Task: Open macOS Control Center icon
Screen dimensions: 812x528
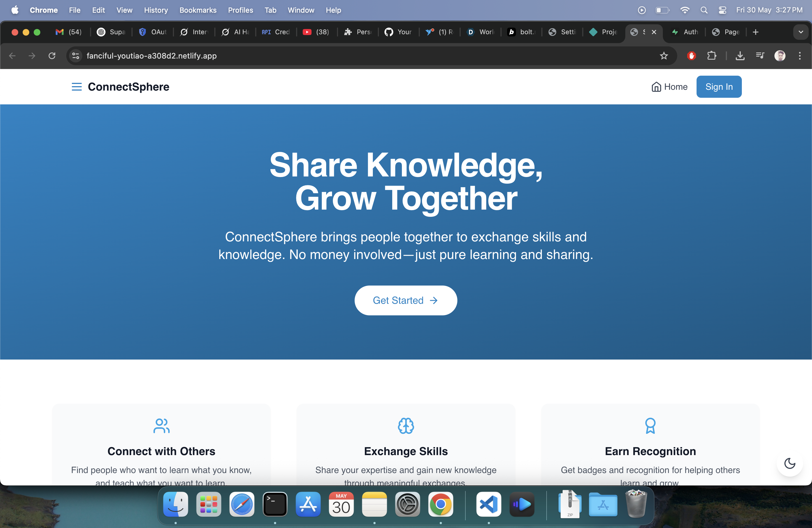Action: pos(722,10)
